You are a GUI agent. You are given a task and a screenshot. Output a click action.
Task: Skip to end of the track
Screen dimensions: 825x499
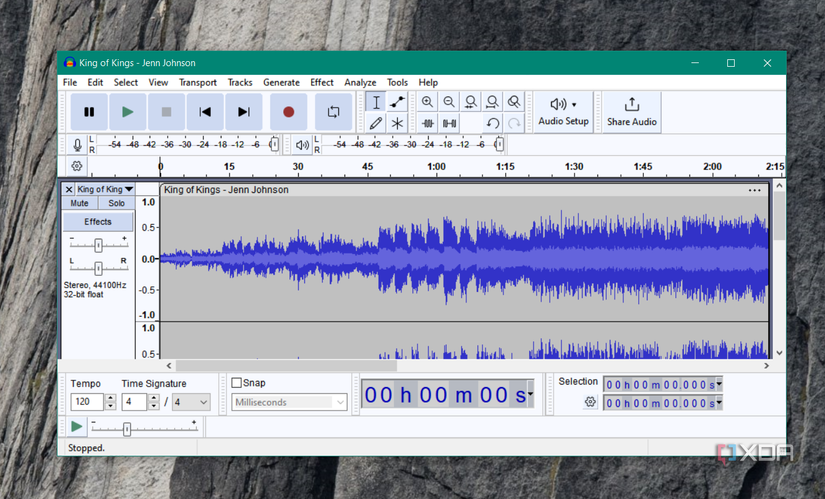click(x=244, y=112)
